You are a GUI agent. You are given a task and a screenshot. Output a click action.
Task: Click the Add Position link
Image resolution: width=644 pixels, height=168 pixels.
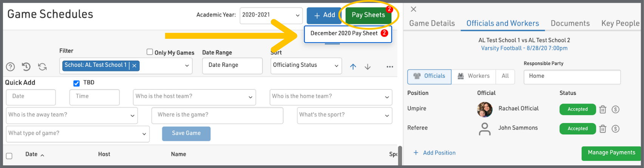[434, 153]
